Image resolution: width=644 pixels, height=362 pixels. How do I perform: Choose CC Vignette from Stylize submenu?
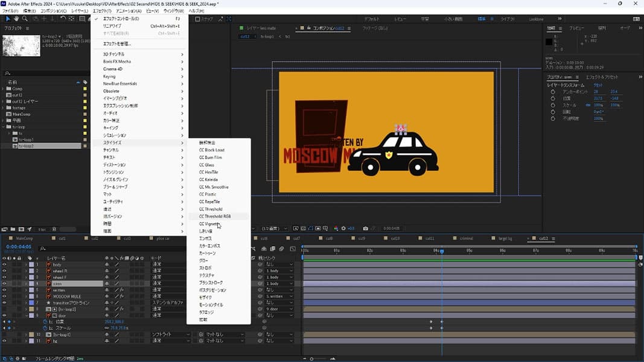pyautogui.click(x=209, y=224)
